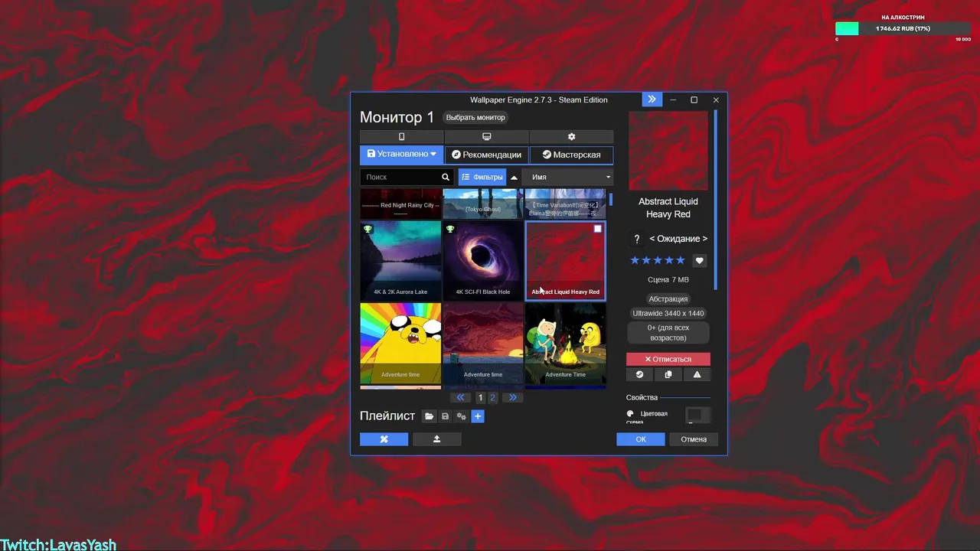Select the 4K SCI-FI Black Hole wallpaper
Viewport: 980px width, 551px height.
483,260
